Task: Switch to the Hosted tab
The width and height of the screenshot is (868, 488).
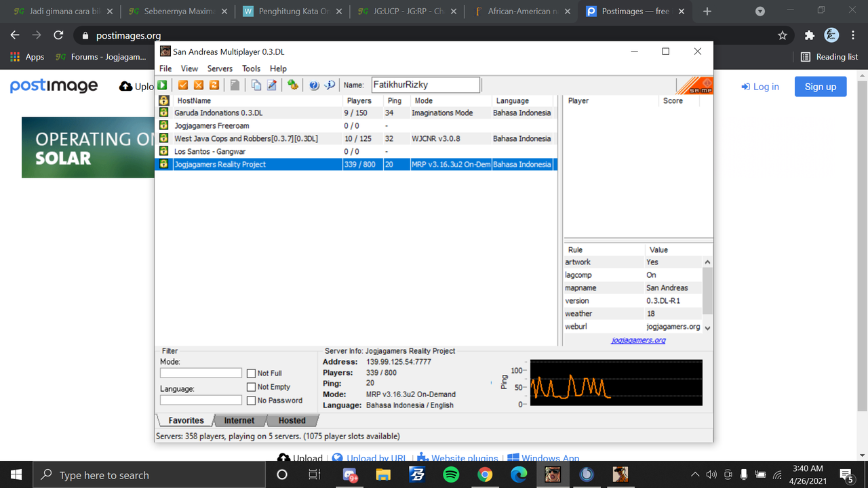Action: (x=292, y=420)
